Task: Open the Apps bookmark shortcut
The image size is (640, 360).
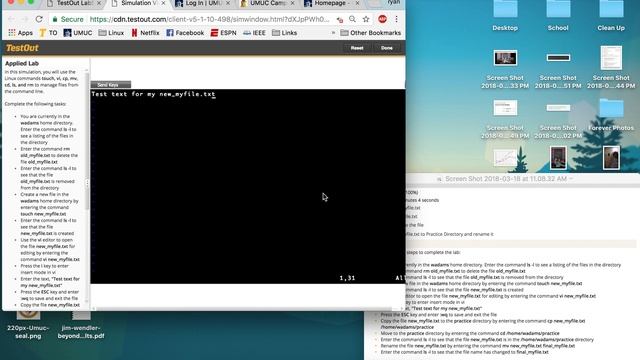Action: click(x=20, y=33)
